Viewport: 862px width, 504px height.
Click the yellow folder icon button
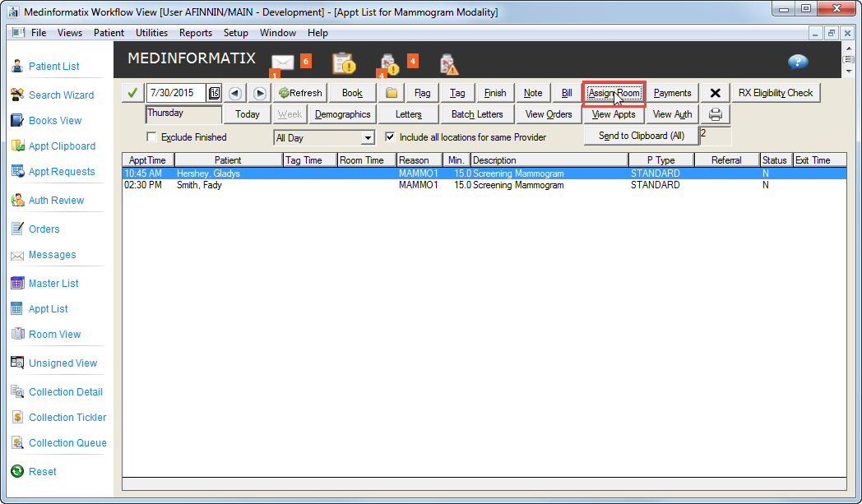coord(392,93)
